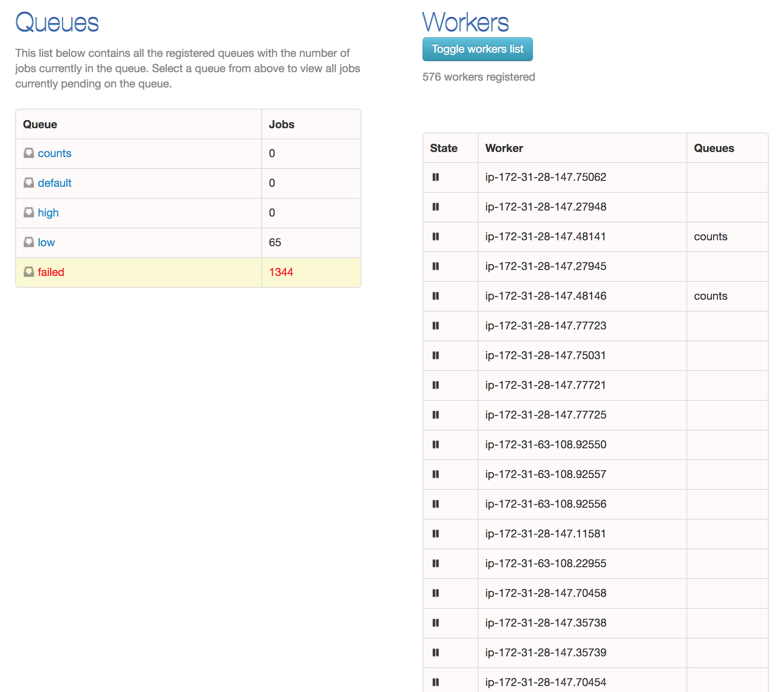Image resolution: width=784 pixels, height=692 pixels.
Task: Click pause state for ip-172-31-28-147.27948
Action: coord(436,207)
